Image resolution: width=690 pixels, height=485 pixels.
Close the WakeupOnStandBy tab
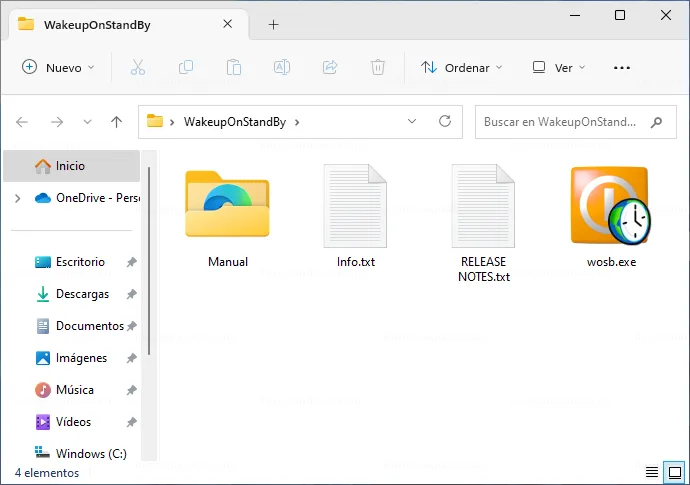228,24
